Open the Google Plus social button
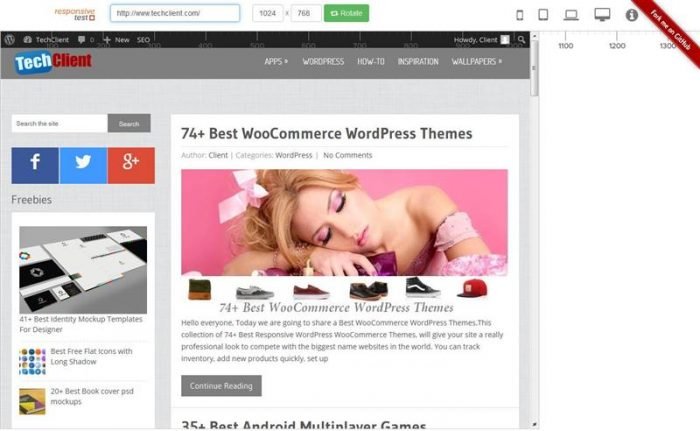The height and width of the screenshot is (431, 700). point(131,166)
